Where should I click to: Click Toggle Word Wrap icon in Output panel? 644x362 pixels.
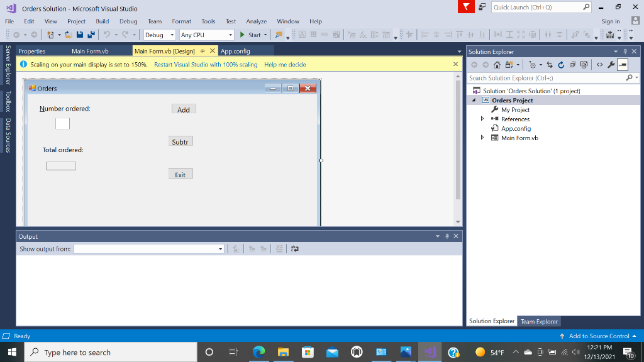pos(294,249)
